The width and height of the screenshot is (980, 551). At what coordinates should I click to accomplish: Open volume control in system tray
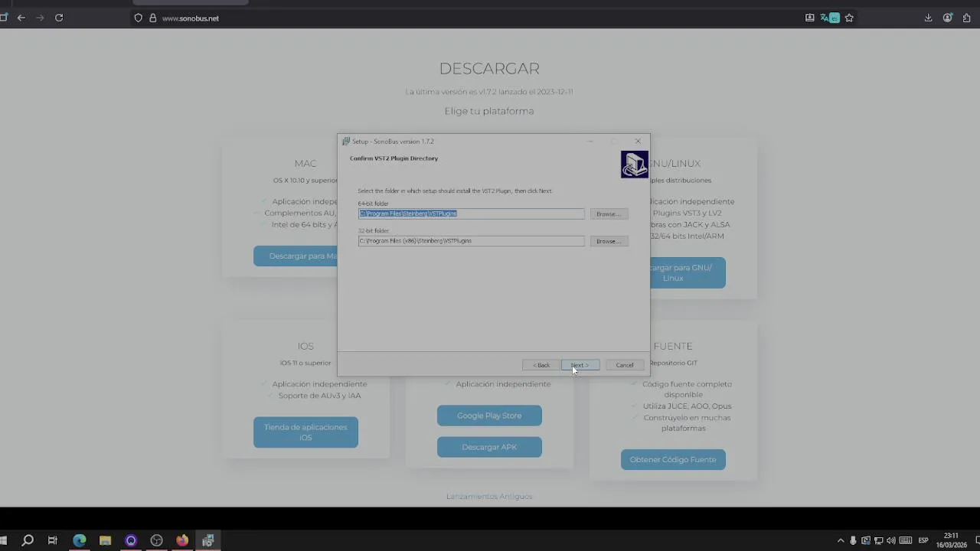[x=890, y=540]
